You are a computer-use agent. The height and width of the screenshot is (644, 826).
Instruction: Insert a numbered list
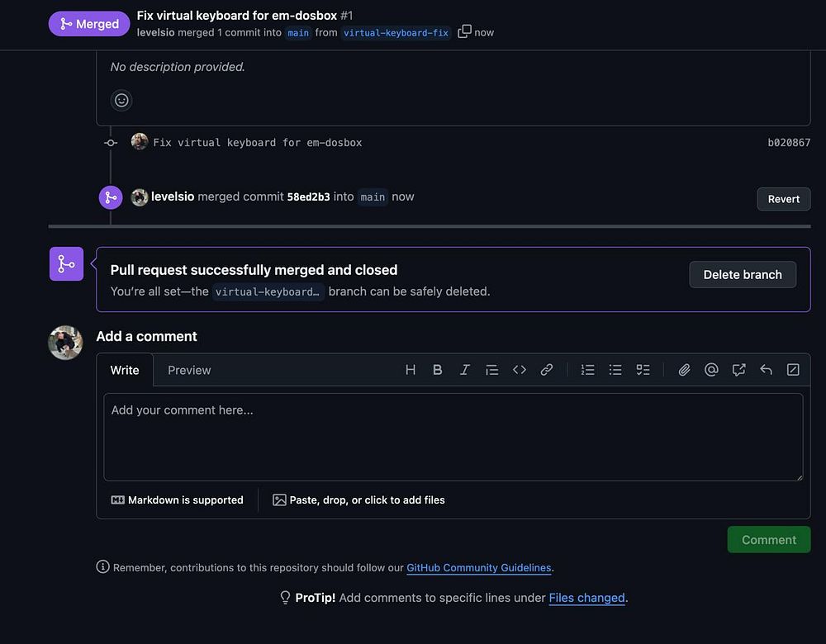[588, 370]
